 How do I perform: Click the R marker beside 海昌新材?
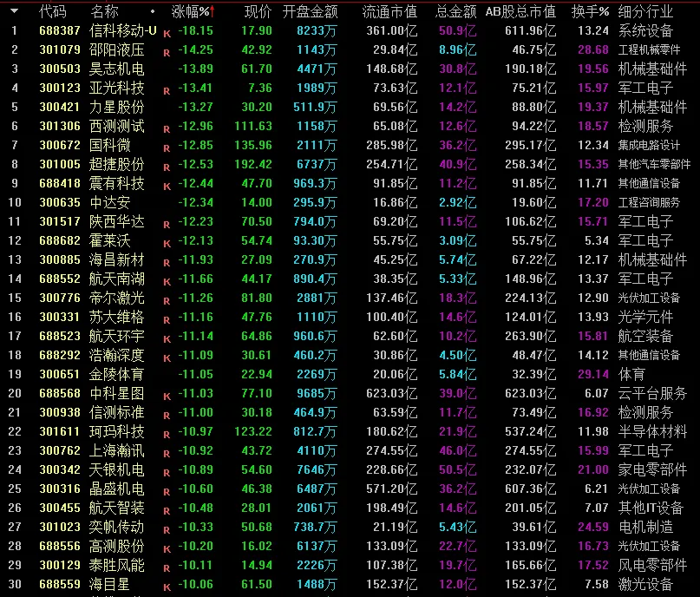coord(167,263)
